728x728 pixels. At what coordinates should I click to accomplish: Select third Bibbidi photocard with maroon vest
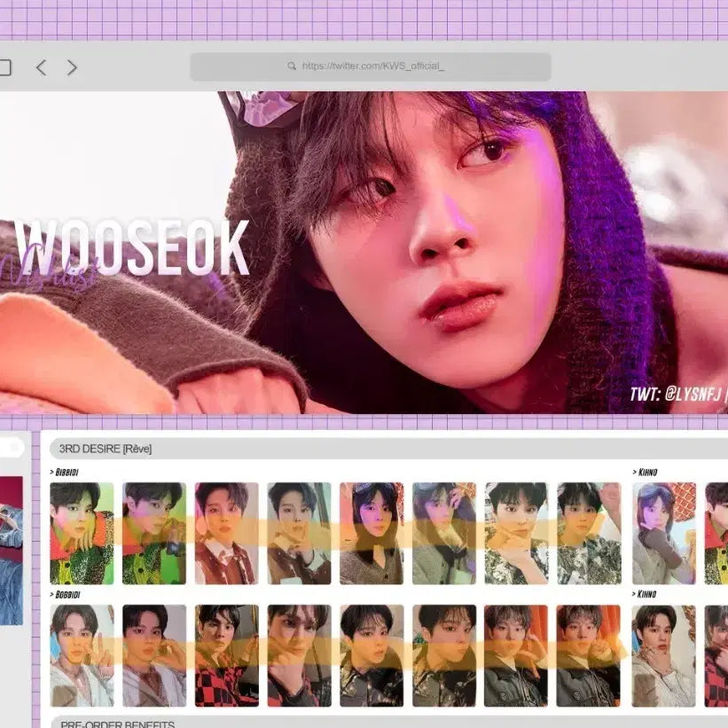tap(227, 534)
